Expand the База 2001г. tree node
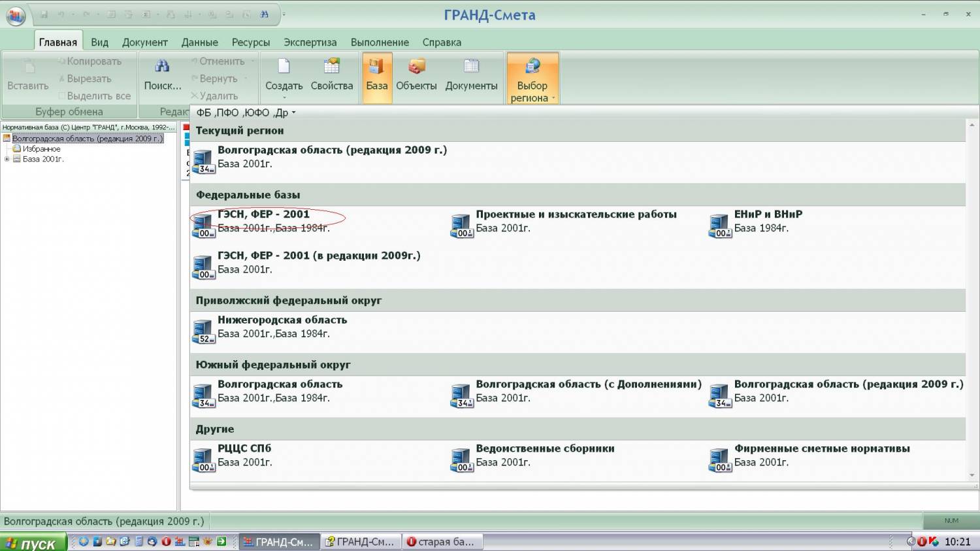The image size is (980, 551). click(x=7, y=159)
